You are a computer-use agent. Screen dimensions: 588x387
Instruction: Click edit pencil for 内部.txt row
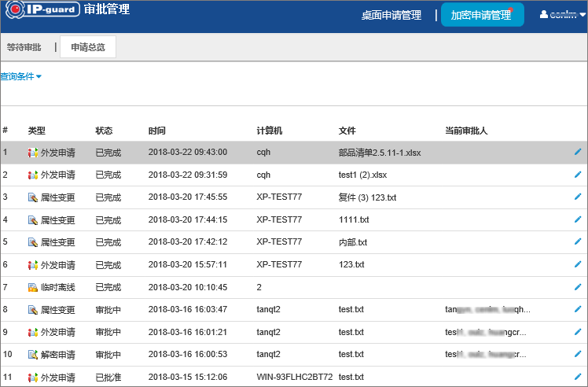578,241
